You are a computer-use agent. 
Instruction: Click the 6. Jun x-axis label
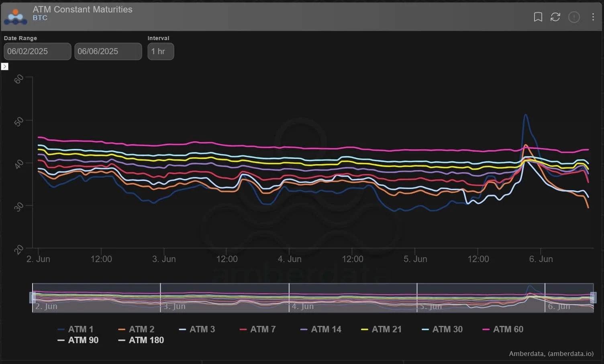tap(541, 259)
